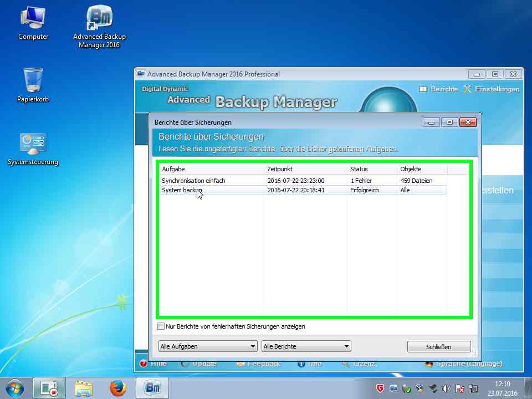Expand the 'Alle Berichte' dropdown

click(x=306, y=346)
